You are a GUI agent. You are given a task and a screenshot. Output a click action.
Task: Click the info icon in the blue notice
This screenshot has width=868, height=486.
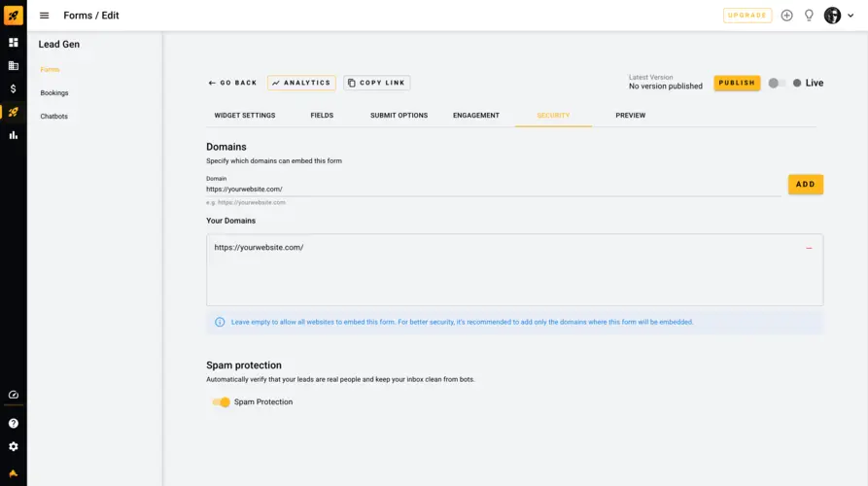pos(220,322)
